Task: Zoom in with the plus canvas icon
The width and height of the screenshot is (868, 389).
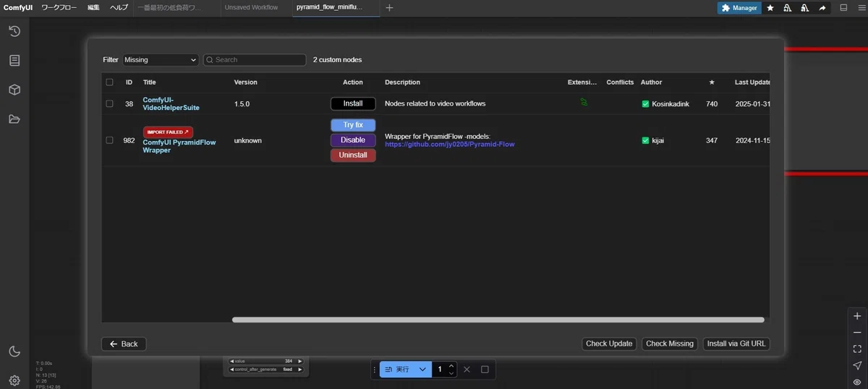Action: [857, 317]
